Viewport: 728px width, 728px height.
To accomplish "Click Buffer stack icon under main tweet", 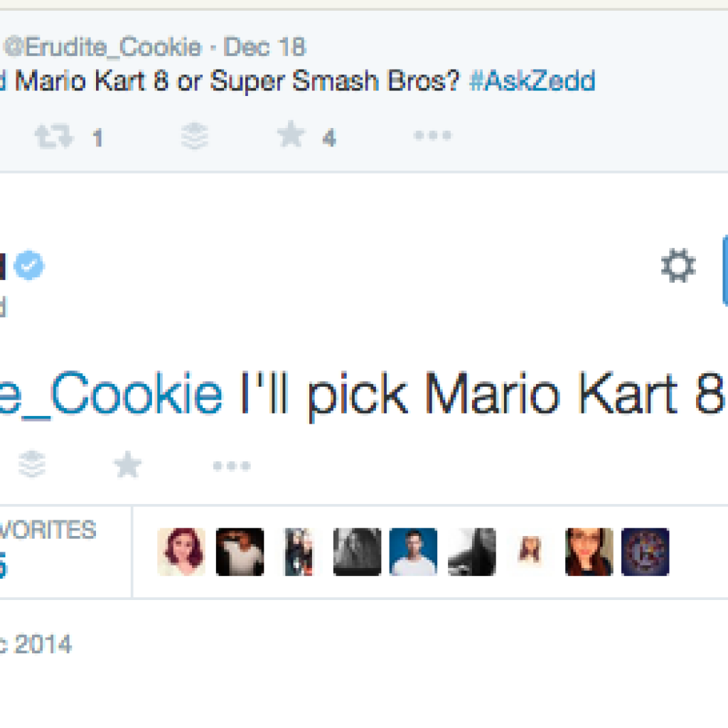I will [x=31, y=466].
